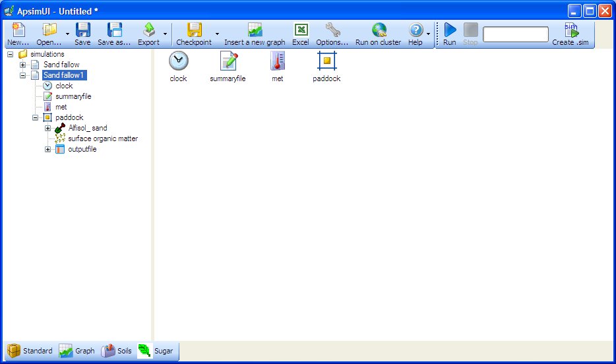Maximize the ApsimUI window

(x=590, y=11)
